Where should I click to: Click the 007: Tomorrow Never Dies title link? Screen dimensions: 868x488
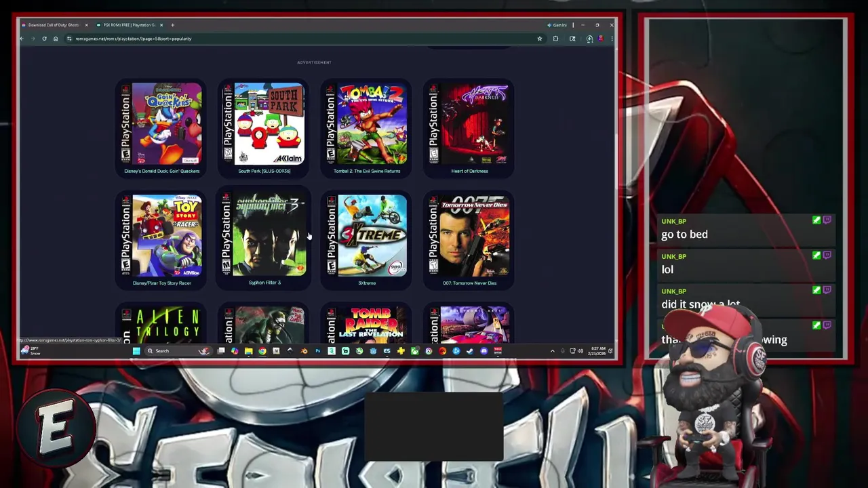pyautogui.click(x=469, y=283)
